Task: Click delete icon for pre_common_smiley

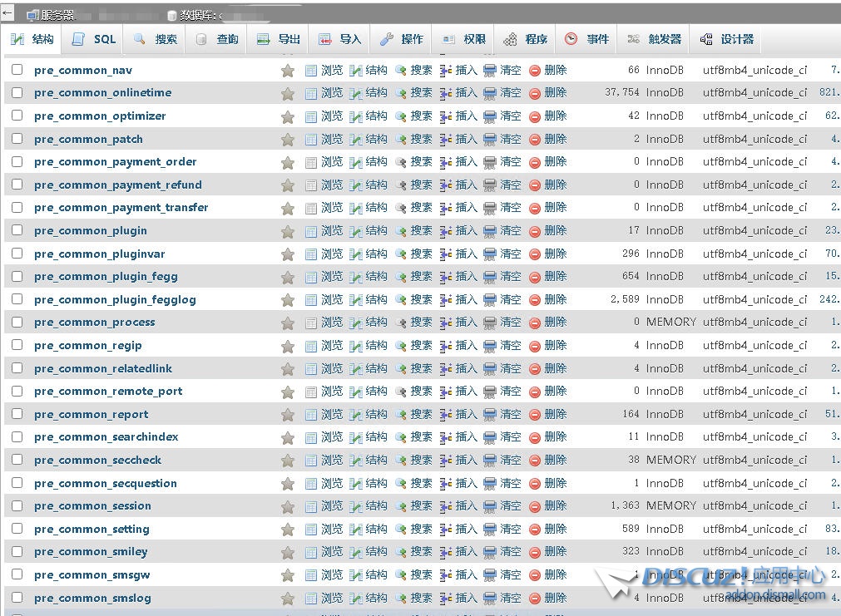Action: [535, 552]
